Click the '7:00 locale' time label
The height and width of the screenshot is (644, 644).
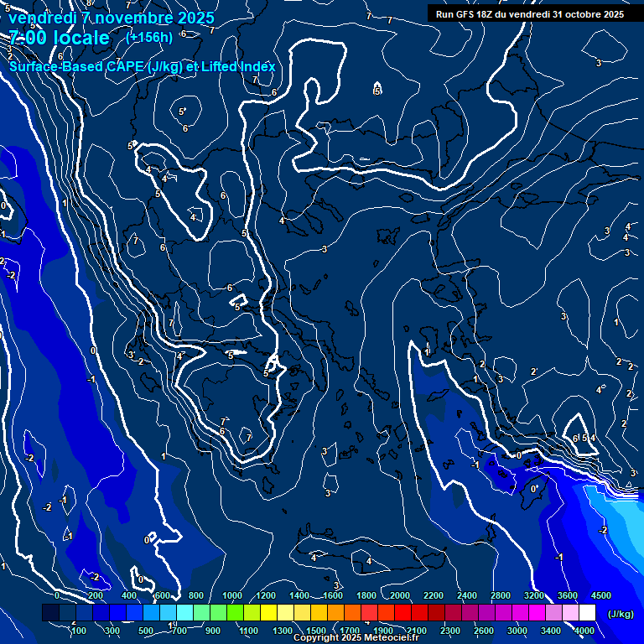point(59,38)
